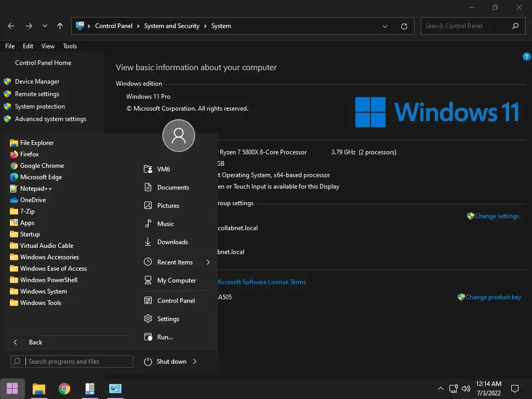Open Remote settings link
Viewport: 532px width, 399px height.
point(37,94)
